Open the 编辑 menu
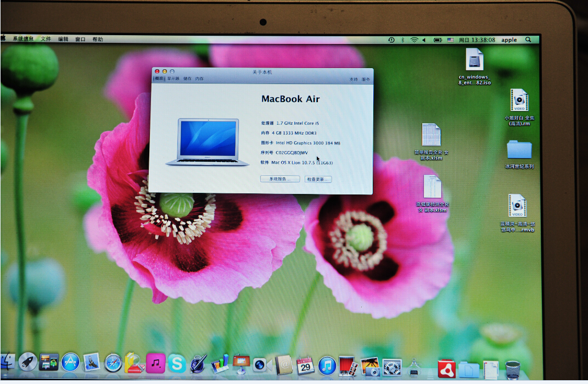The image size is (588, 384). (x=63, y=39)
